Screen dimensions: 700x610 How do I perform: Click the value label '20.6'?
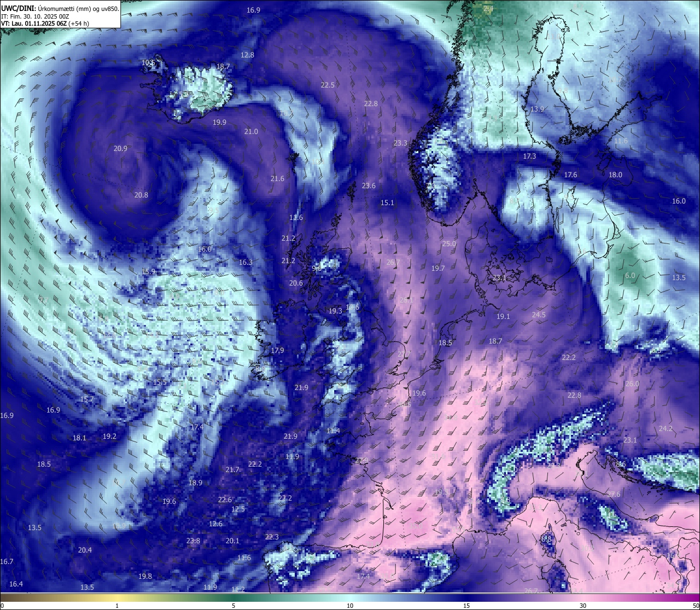point(296,283)
